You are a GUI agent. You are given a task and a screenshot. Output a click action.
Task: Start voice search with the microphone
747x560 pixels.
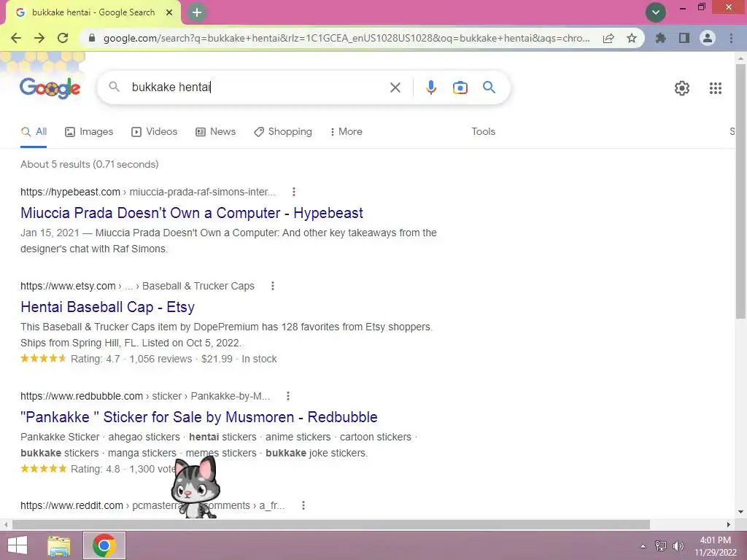click(430, 87)
